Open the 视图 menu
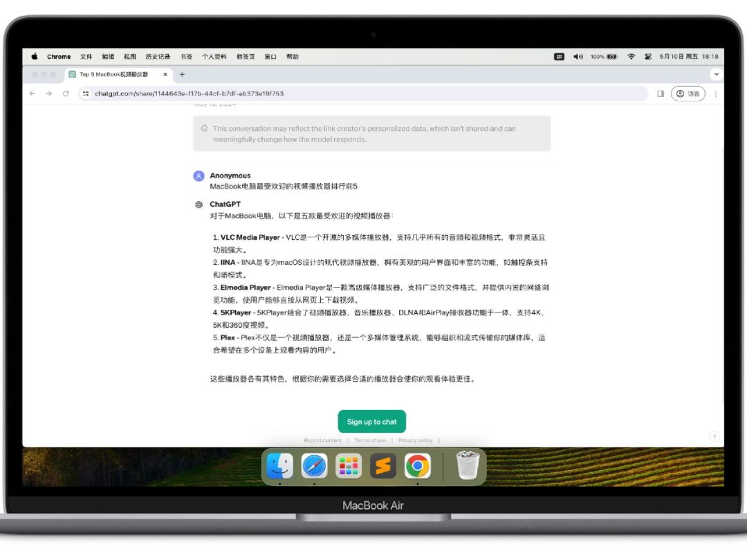747x560 pixels. click(130, 57)
